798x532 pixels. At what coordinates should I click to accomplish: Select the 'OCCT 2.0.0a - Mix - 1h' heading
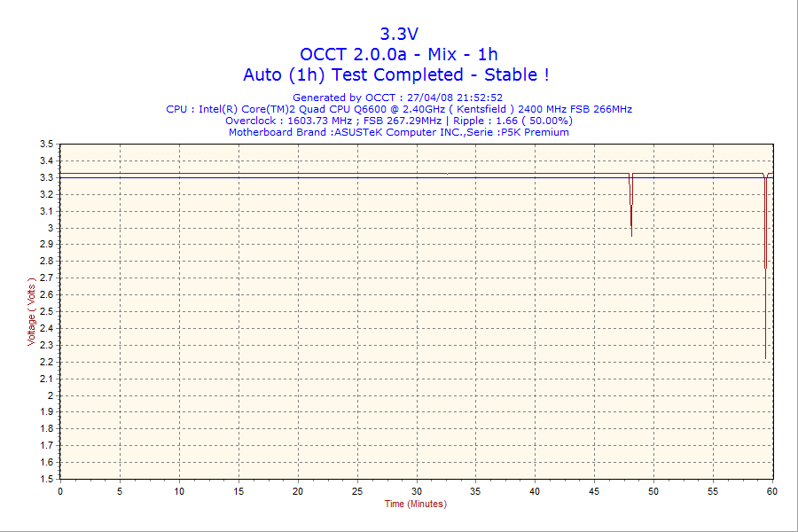click(398, 54)
